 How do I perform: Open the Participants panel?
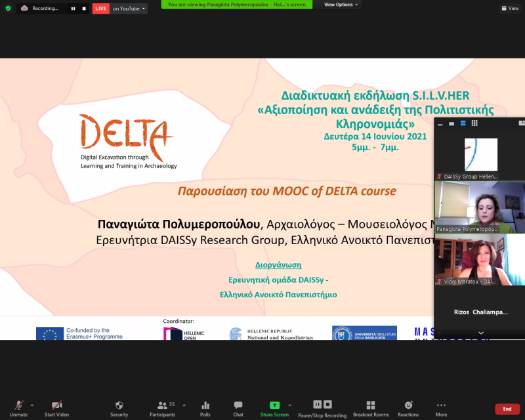162,409
